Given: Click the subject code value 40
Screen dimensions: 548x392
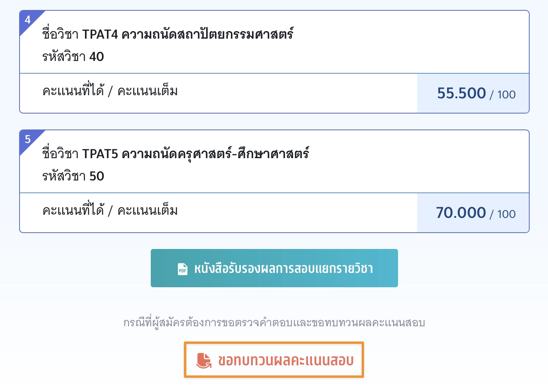Looking at the screenshot, I should 97,57.
